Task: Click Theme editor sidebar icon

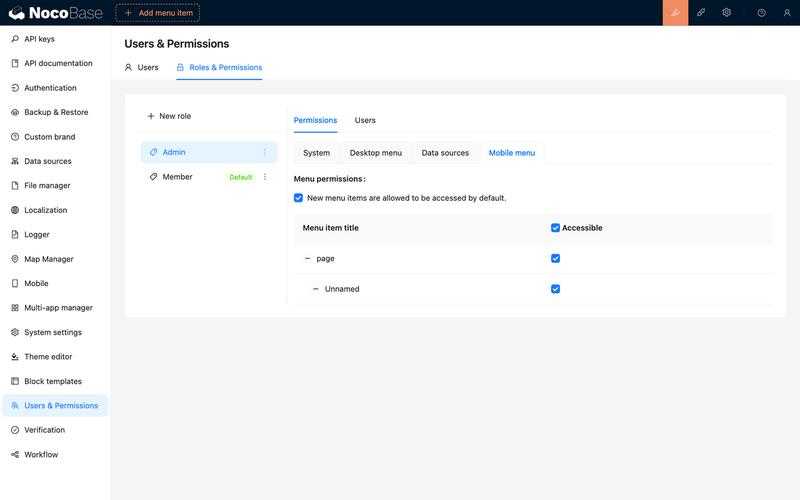Action: [15, 357]
